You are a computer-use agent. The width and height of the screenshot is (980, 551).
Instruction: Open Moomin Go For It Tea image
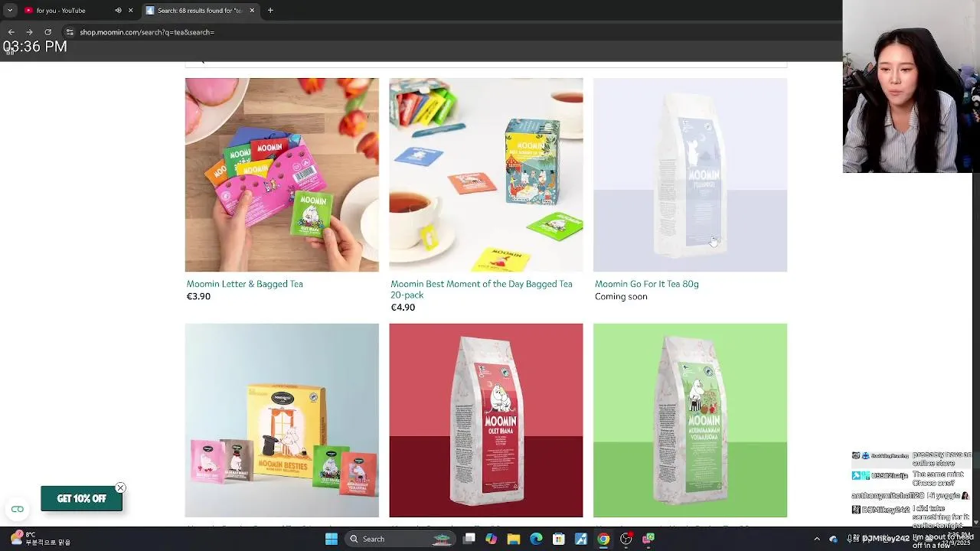690,174
